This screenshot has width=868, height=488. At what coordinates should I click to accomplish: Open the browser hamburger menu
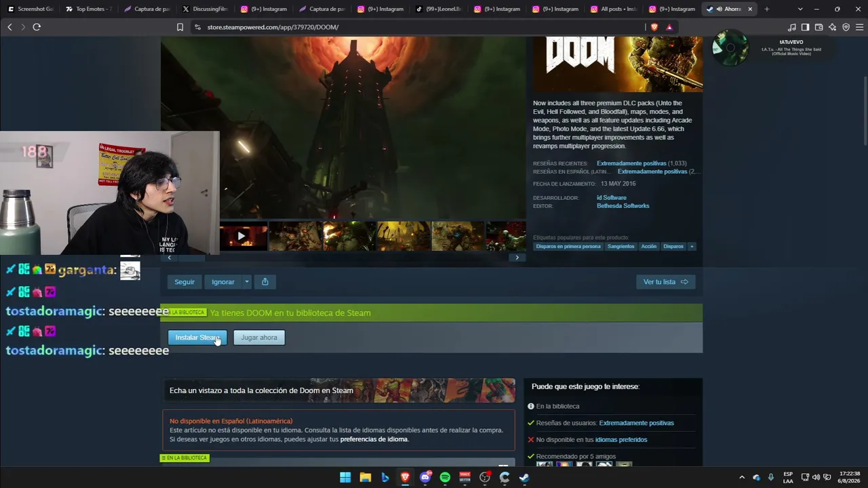tap(860, 27)
